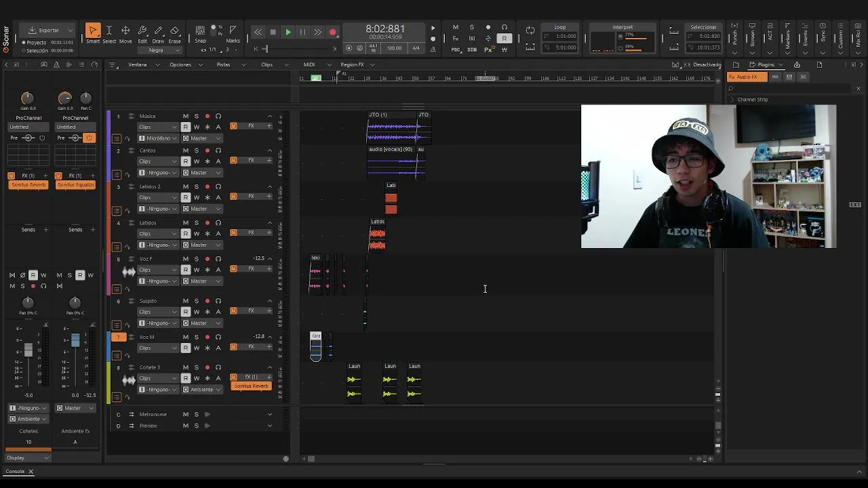Start playback with Play button
Screen dimensions: 868x488
coord(288,32)
